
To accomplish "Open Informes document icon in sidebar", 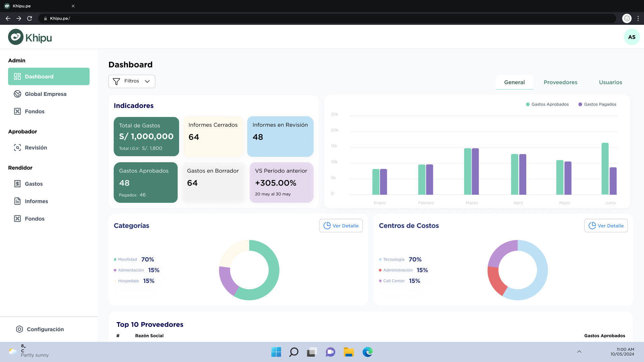I will pos(17,201).
